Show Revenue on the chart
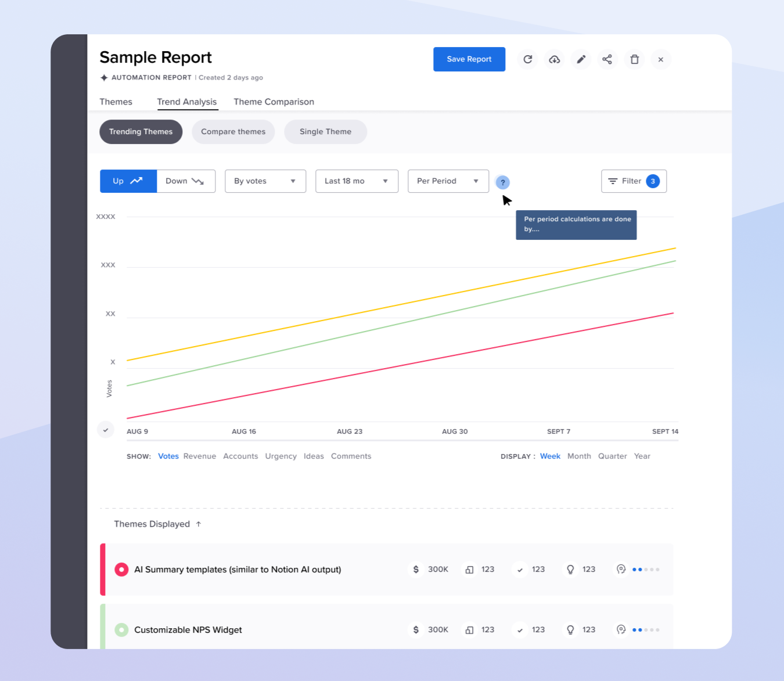The height and width of the screenshot is (681, 784). 199,456
